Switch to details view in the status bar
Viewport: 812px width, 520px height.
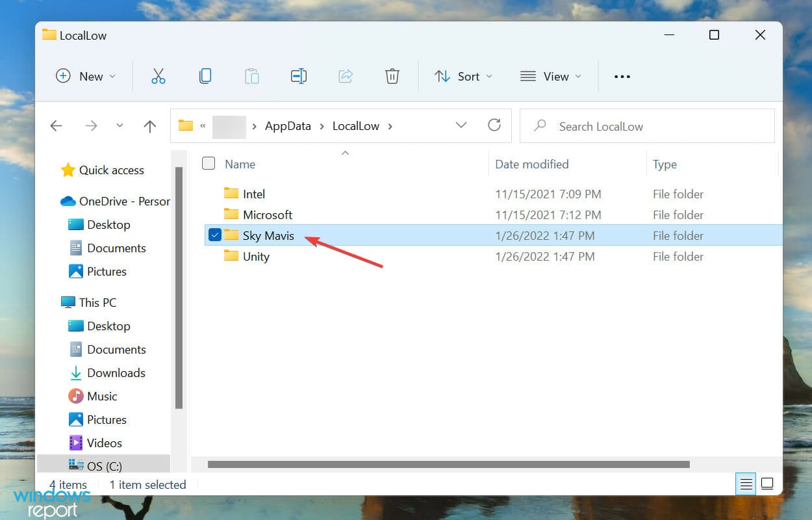[x=746, y=484]
